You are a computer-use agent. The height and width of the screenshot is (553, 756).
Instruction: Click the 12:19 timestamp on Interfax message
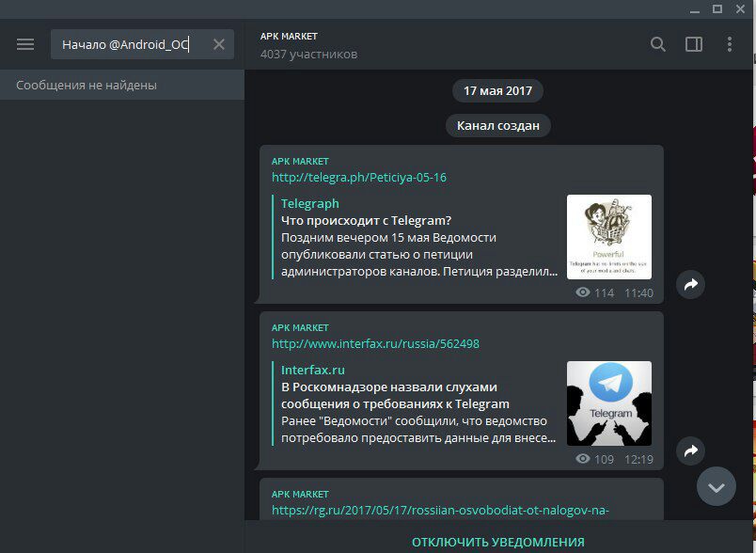tap(638, 460)
